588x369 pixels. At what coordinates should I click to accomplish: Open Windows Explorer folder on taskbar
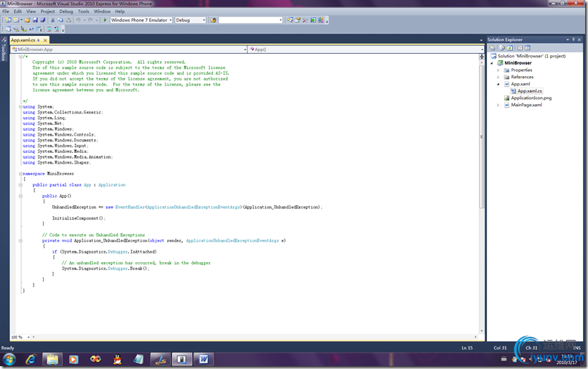[52, 360]
